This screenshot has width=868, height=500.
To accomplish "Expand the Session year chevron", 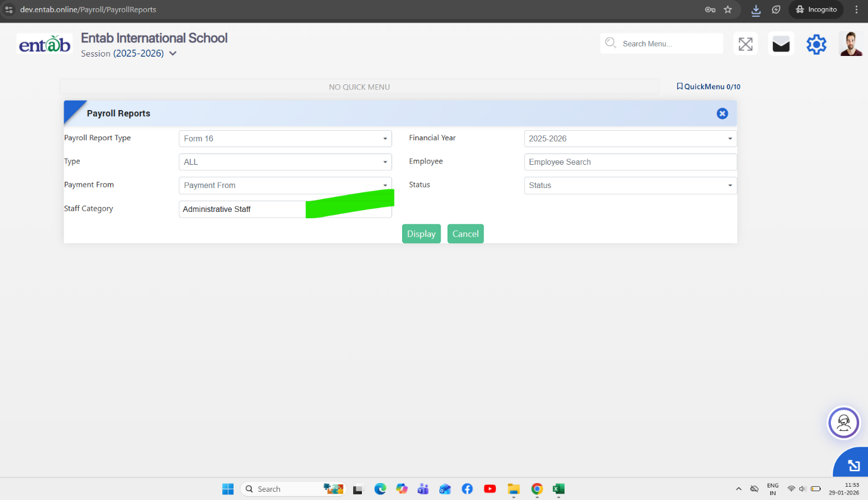I will 173,54.
